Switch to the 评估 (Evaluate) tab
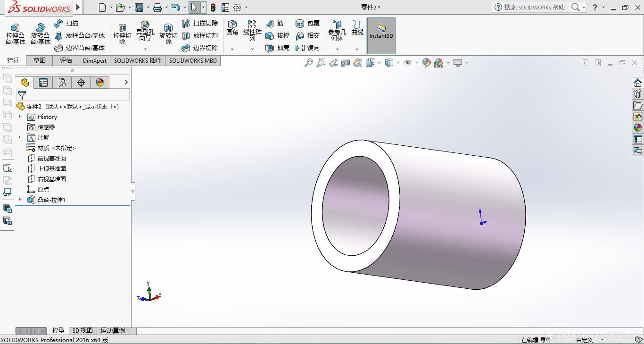Viewport: 644px width, 344px height. click(66, 60)
